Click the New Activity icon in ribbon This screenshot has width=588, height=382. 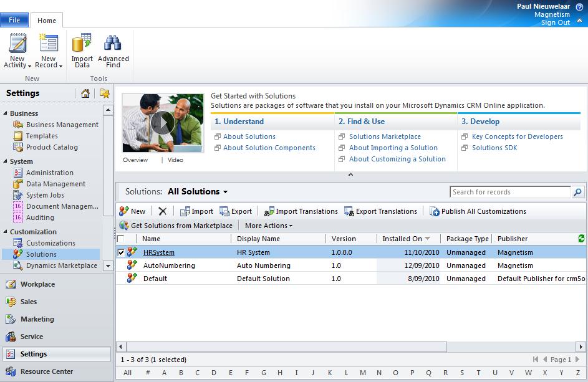pyautogui.click(x=17, y=43)
